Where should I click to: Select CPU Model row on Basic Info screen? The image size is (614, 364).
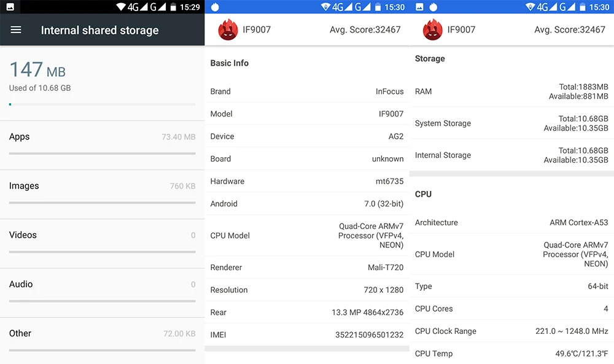(307, 236)
